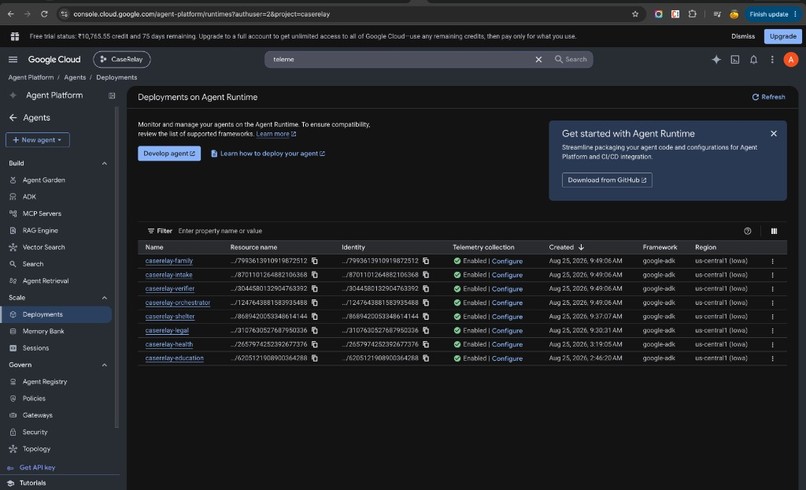Screen dimensions: 806x490
Task: Open the Learn more link
Action: tap(276, 134)
